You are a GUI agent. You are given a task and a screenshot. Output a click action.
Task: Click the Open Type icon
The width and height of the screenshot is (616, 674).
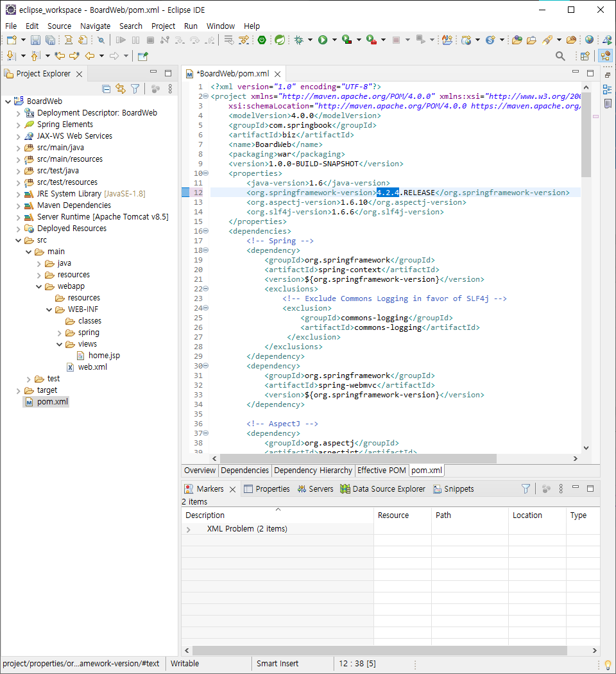tap(517, 40)
